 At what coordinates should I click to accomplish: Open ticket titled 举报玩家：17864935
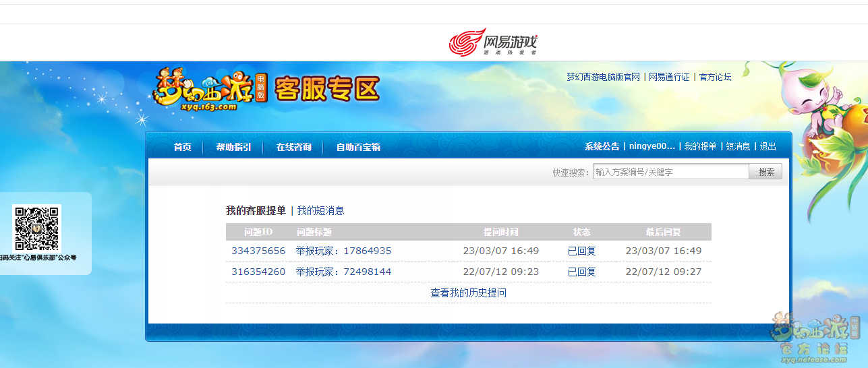(x=343, y=251)
